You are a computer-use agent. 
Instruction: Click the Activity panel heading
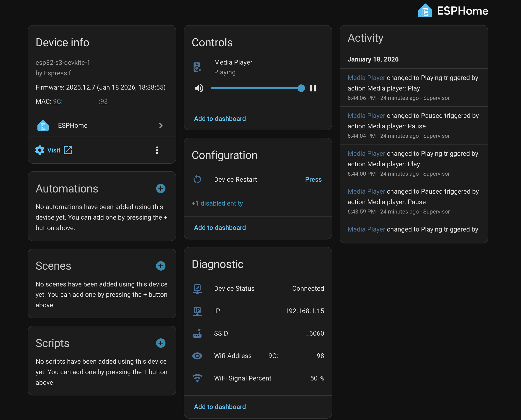[365, 38]
